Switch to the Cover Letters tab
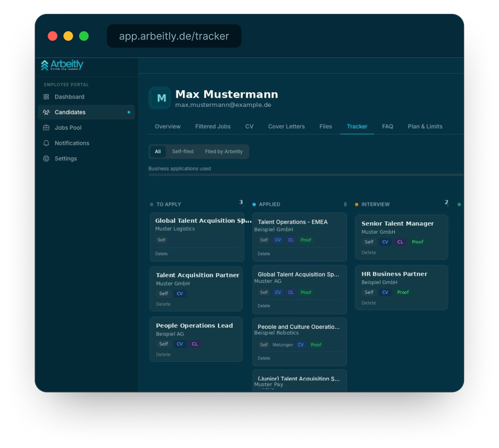The image size is (499, 448). pyautogui.click(x=287, y=126)
